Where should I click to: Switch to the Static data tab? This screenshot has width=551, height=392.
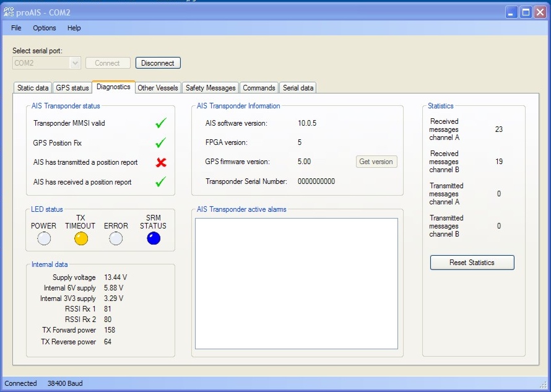33,88
